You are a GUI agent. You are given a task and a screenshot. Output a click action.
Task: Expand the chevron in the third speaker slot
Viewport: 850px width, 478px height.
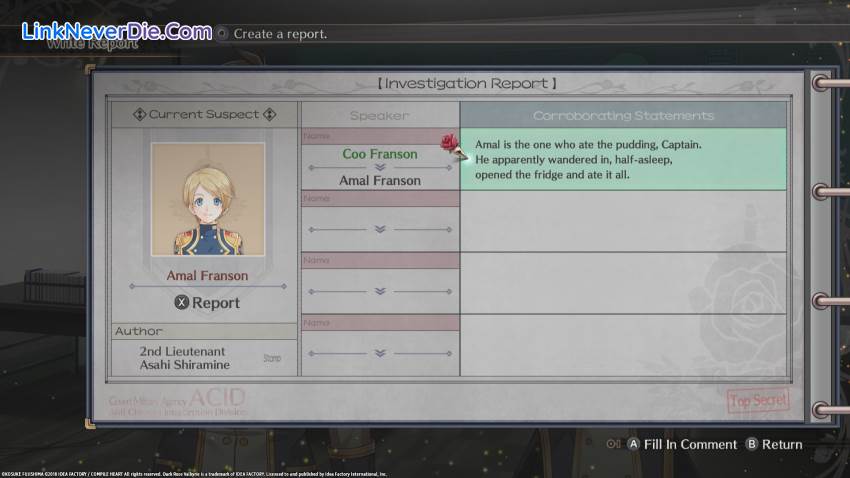click(380, 292)
